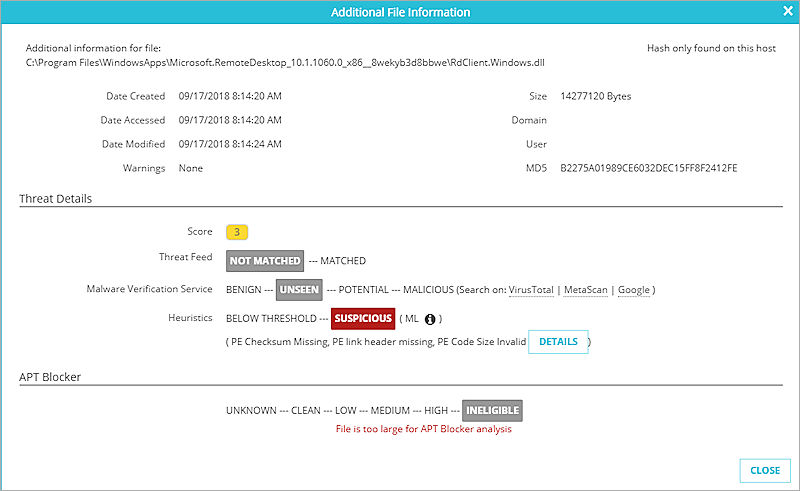
Task: Click the Threat Details section header
Action: (56, 199)
